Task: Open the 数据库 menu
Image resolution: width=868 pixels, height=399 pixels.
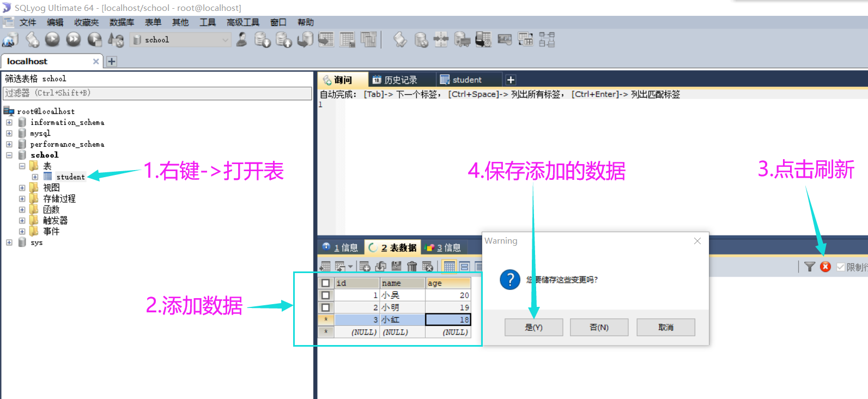Action: coord(122,22)
